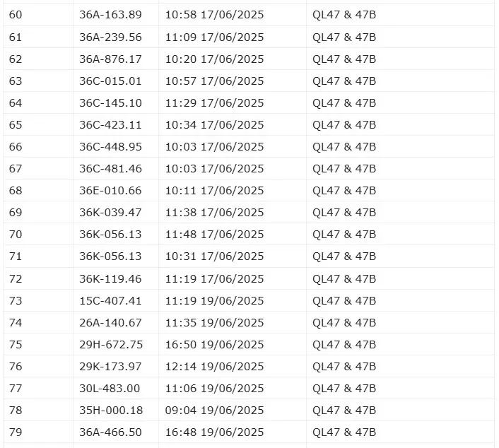Select plate 36C-481.46 entry
Image resolution: width=499 pixels, height=448 pixels.
click(110, 168)
